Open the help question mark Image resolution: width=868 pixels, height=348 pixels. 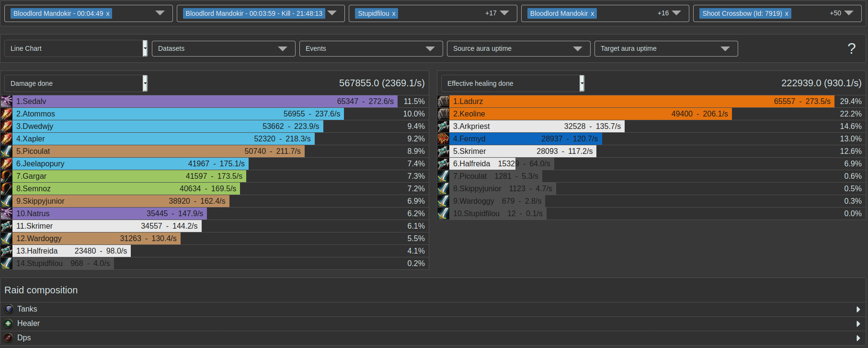tap(851, 48)
